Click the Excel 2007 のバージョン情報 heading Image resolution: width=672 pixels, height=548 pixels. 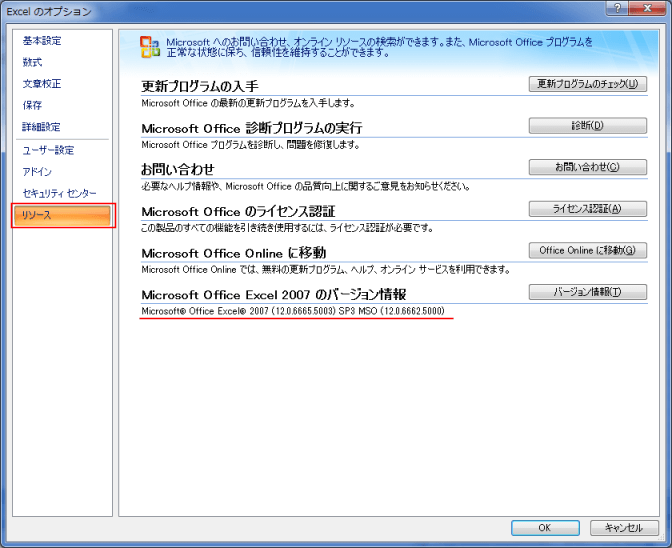point(274,294)
